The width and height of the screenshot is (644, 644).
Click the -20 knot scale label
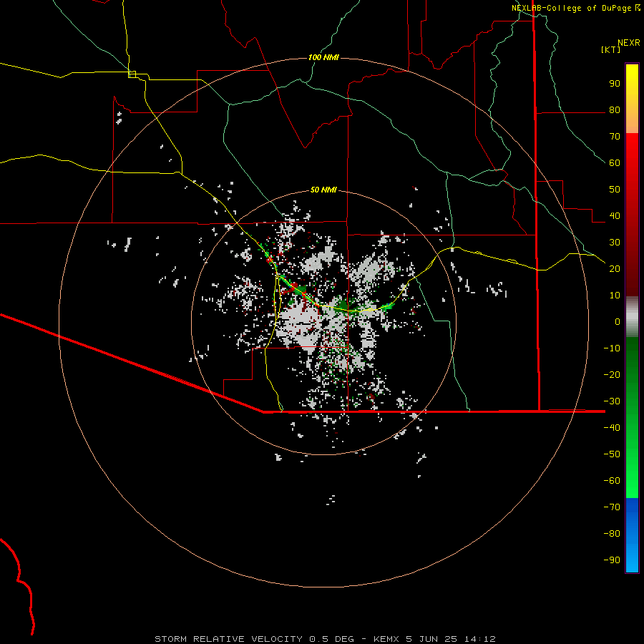click(612, 374)
